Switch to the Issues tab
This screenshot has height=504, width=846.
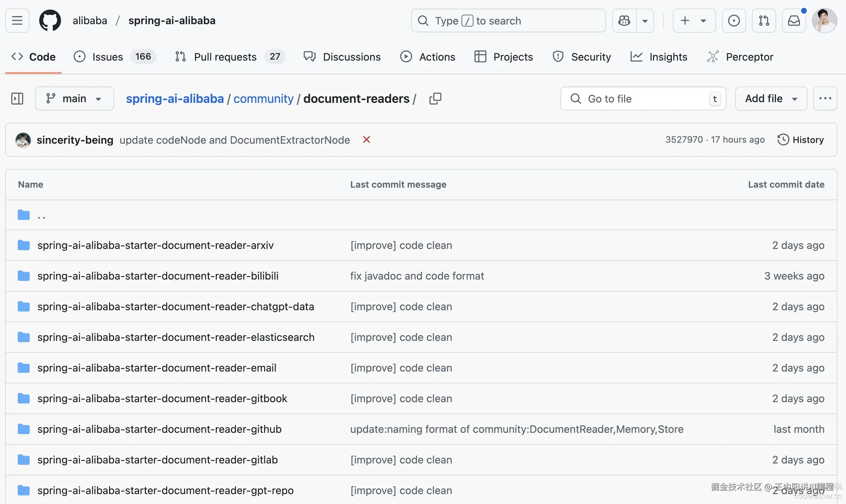pyautogui.click(x=107, y=57)
